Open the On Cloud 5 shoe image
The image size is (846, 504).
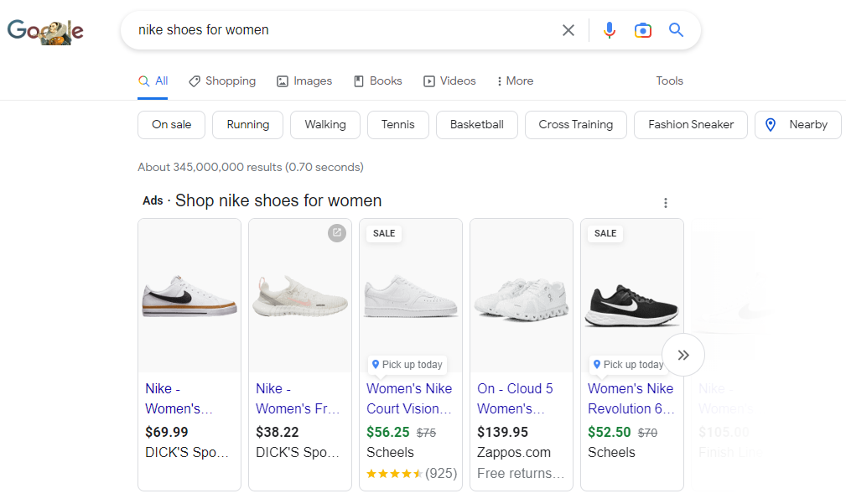(x=522, y=296)
